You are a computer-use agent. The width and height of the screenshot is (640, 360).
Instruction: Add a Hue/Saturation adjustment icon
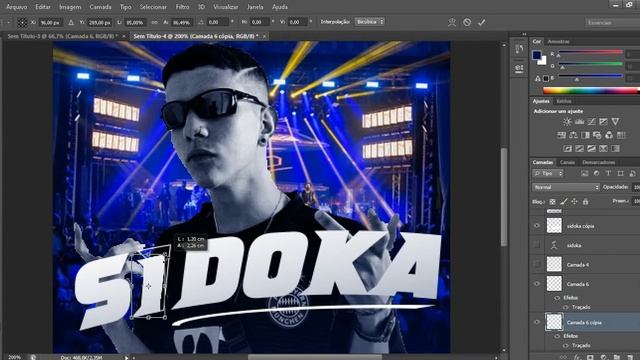tap(561, 135)
